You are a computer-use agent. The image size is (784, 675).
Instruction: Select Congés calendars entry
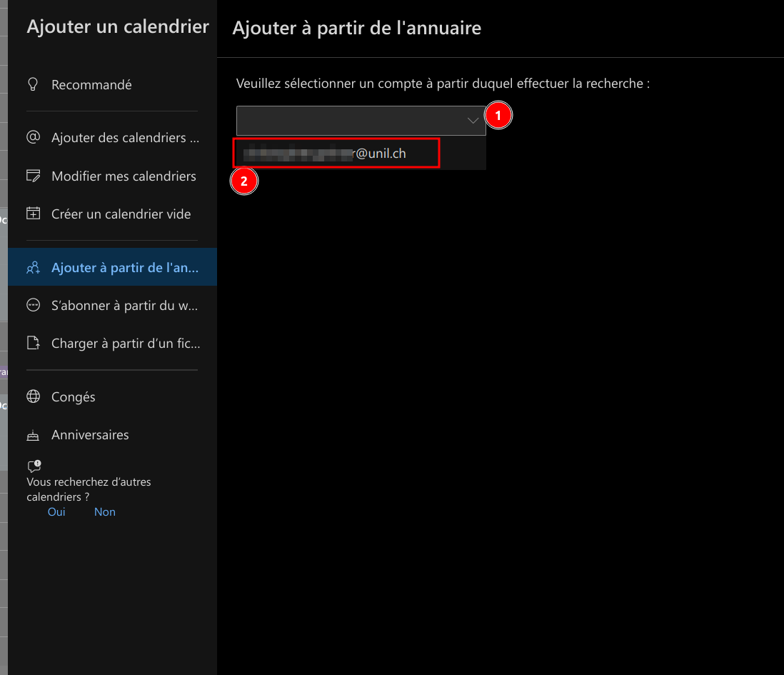click(73, 396)
